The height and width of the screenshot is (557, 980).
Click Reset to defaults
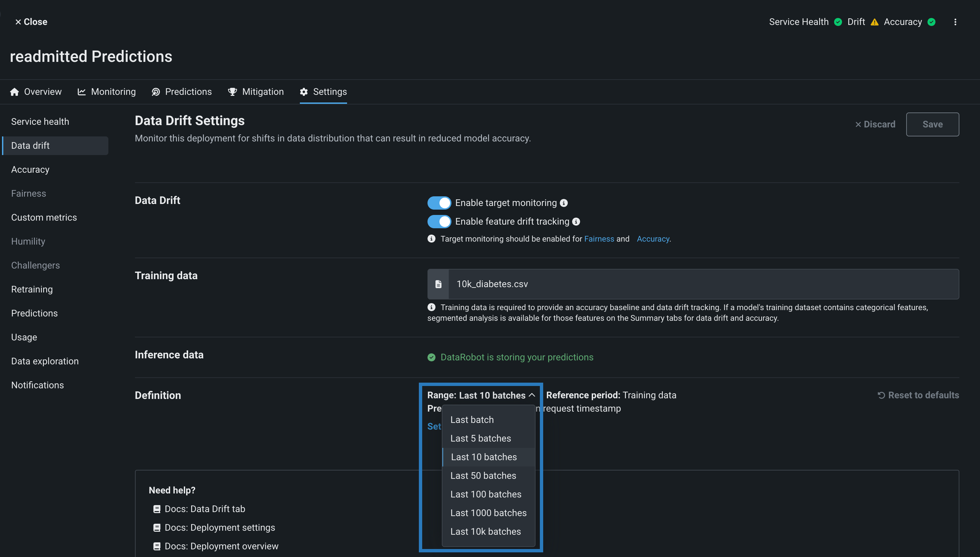918,395
